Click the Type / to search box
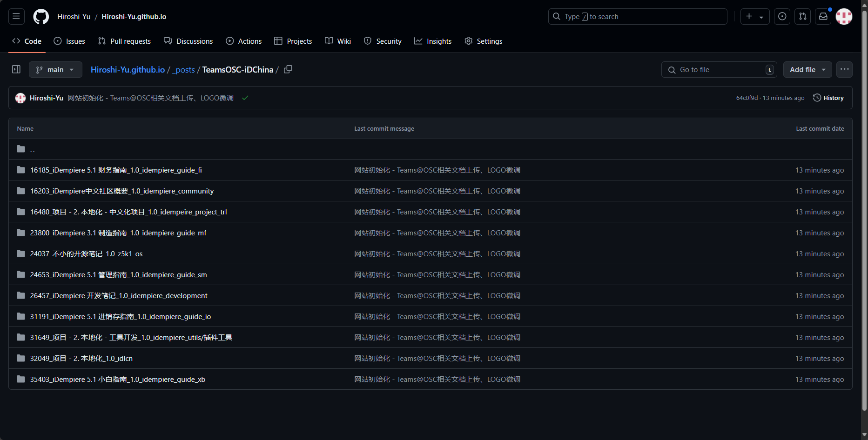 click(x=638, y=16)
